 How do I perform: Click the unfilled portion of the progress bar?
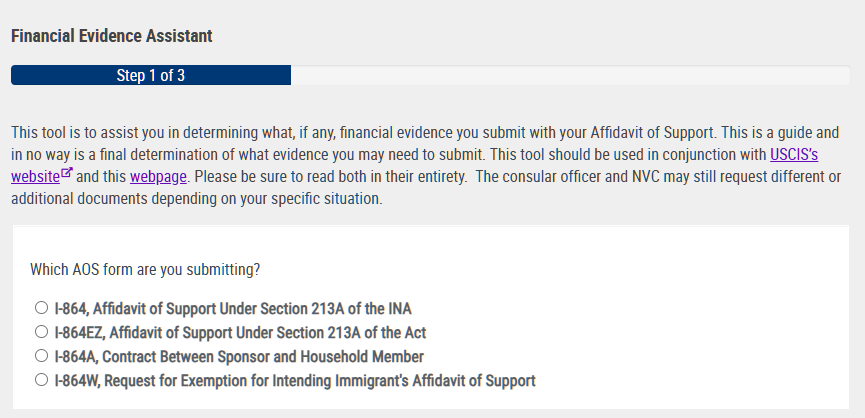point(570,75)
